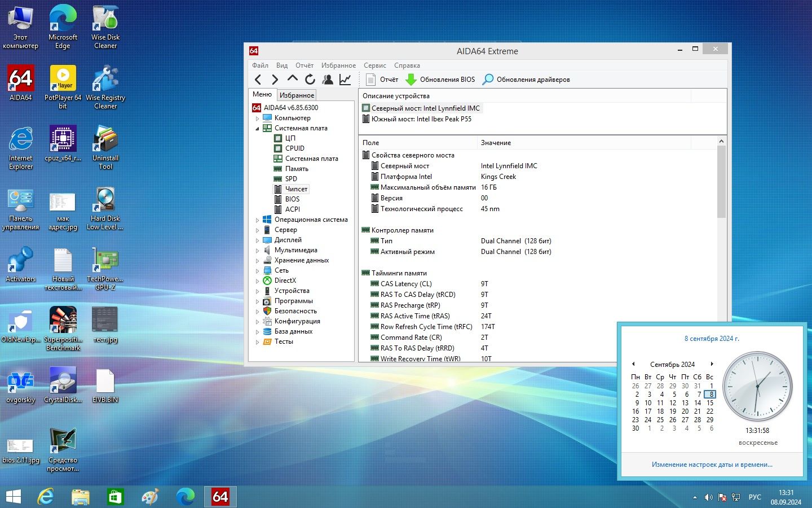Collapse the Системная плата tree node
Viewport: 812px width, 508px height.
pos(258,129)
